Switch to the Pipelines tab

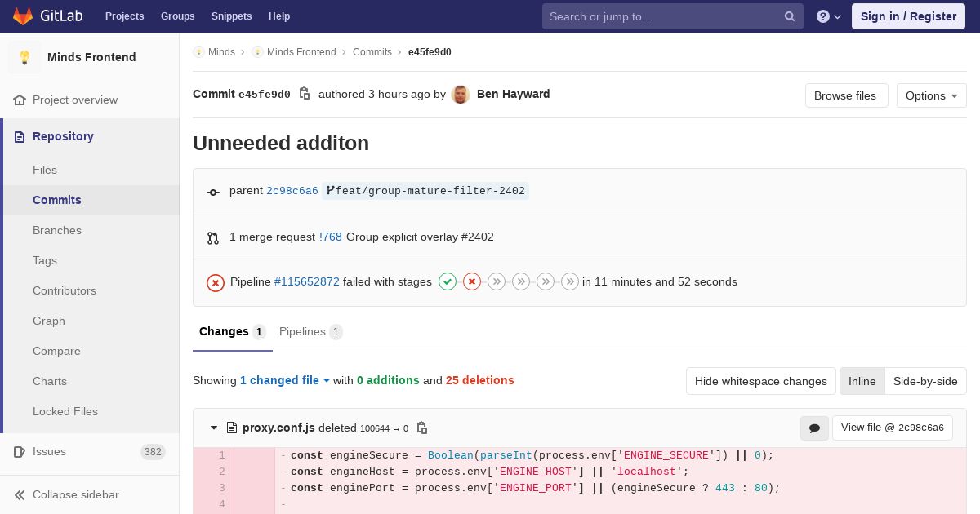point(310,331)
